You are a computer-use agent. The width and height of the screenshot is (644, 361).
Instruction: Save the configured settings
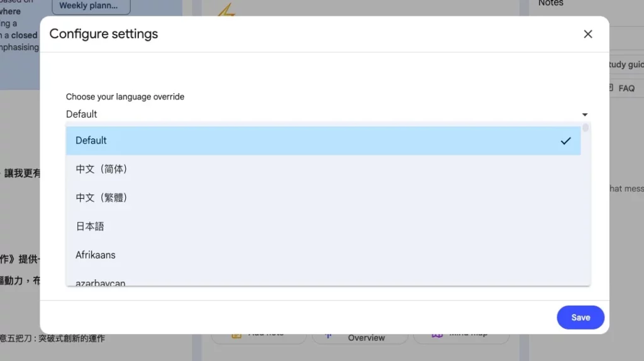(x=580, y=318)
